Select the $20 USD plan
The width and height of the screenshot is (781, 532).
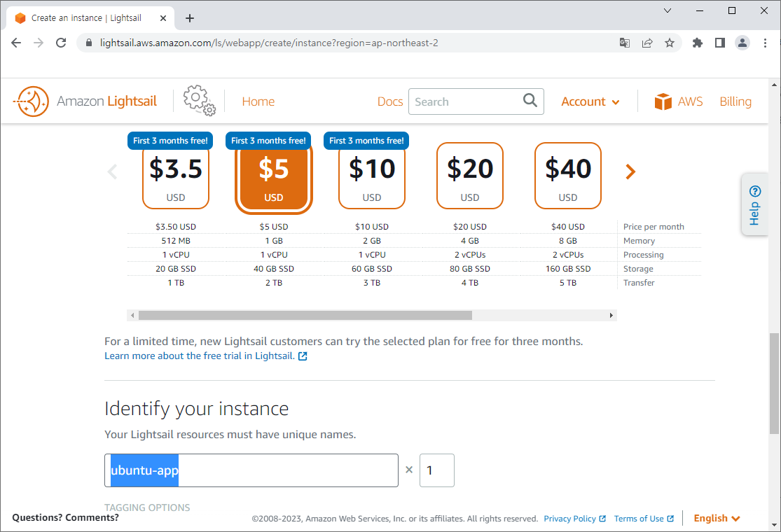pos(470,176)
